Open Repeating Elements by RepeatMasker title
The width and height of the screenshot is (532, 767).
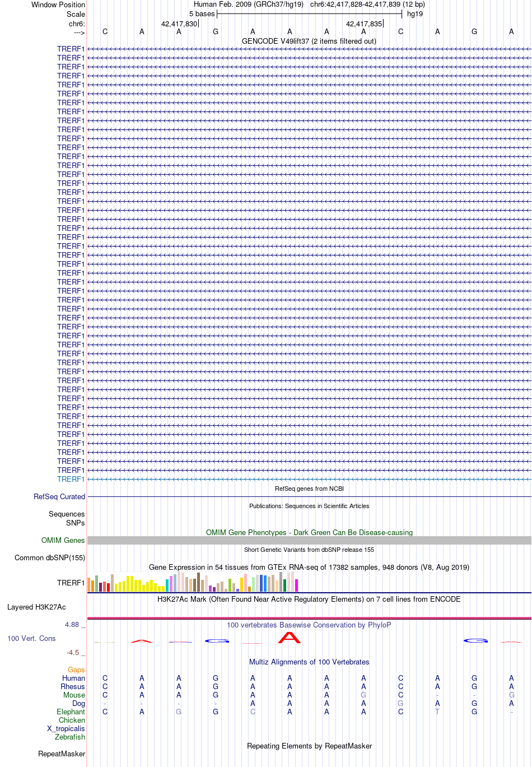click(x=309, y=746)
